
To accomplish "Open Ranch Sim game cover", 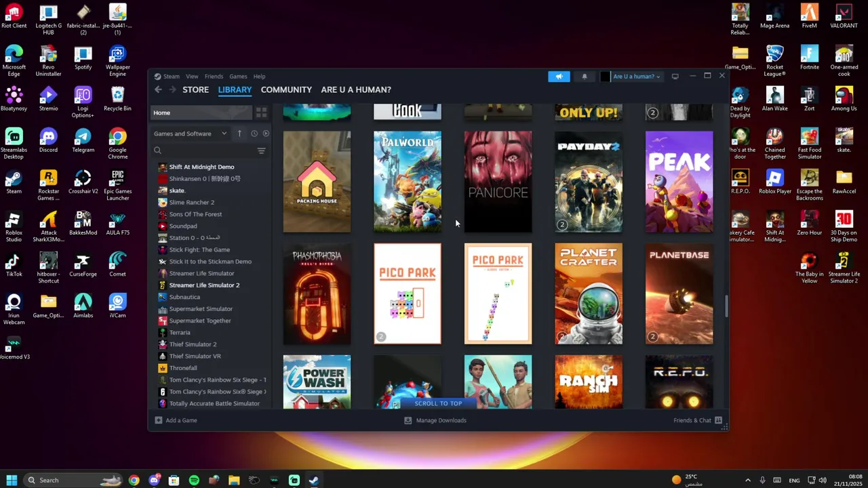I will [589, 382].
